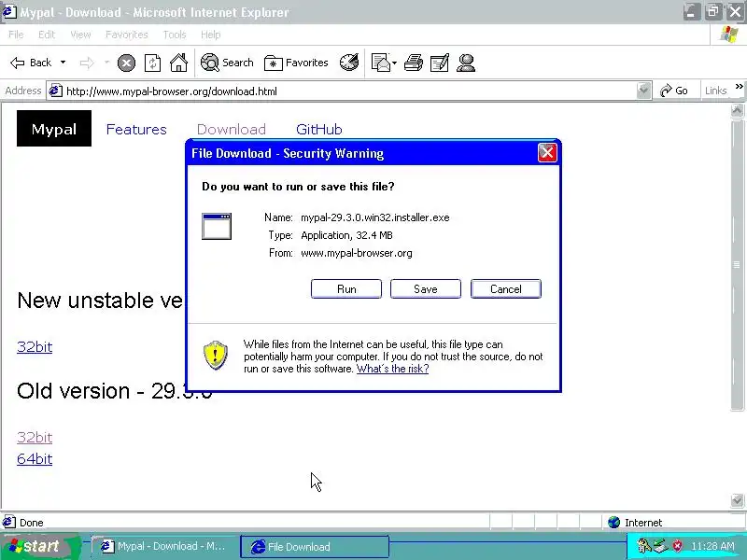Open the Help menu

[x=211, y=35]
